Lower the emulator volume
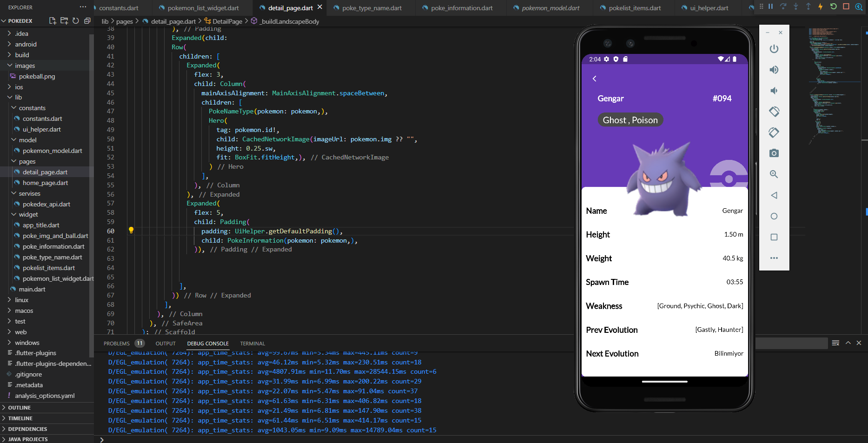The width and height of the screenshot is (868, 443). (x=774, y=91)
